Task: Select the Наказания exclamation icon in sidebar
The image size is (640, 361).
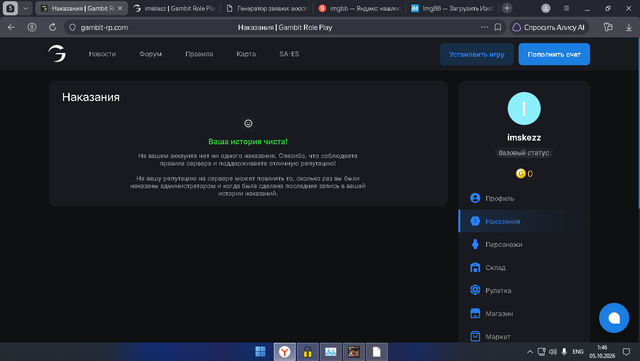Action: coord(475,221)
